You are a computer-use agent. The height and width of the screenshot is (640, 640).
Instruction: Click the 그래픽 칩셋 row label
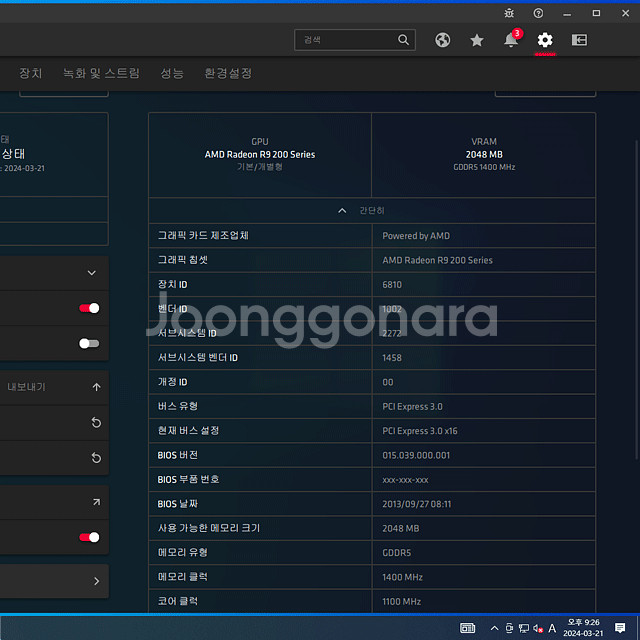click(x=183, y=260)
